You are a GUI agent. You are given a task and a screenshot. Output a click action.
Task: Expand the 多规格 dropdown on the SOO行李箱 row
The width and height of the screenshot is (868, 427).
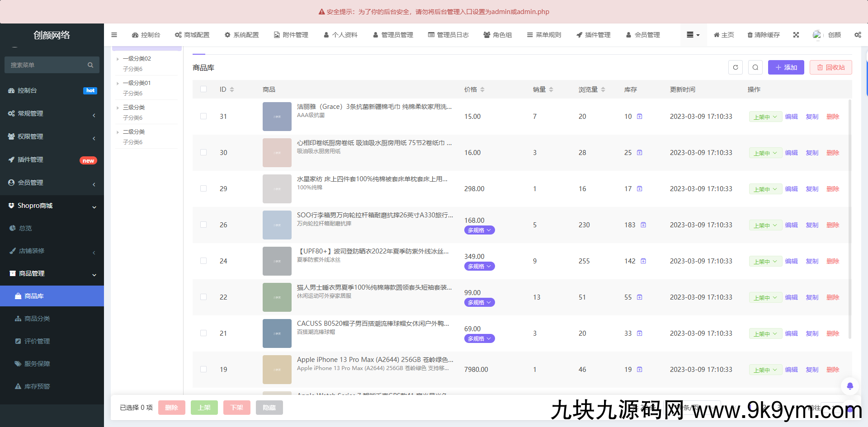[x=479, y=230]
